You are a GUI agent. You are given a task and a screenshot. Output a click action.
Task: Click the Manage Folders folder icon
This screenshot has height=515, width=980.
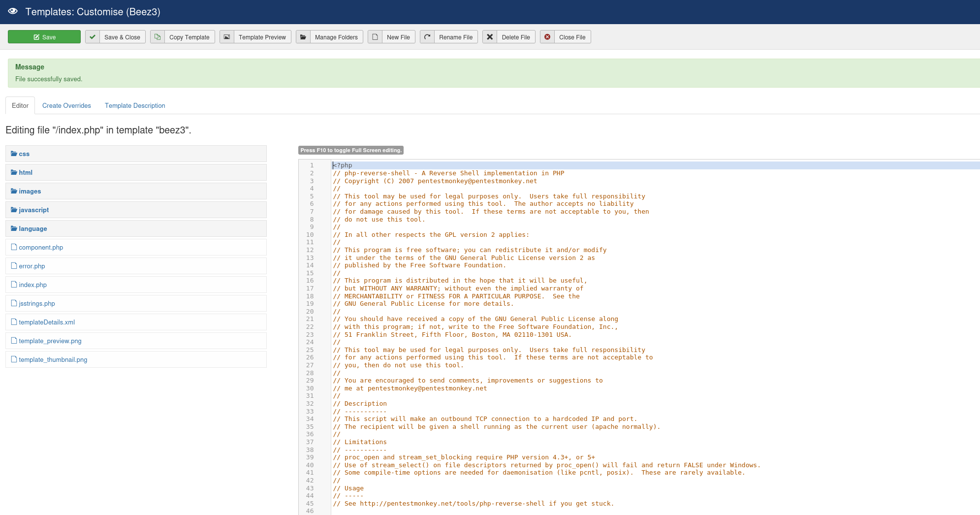coord(303,37)
